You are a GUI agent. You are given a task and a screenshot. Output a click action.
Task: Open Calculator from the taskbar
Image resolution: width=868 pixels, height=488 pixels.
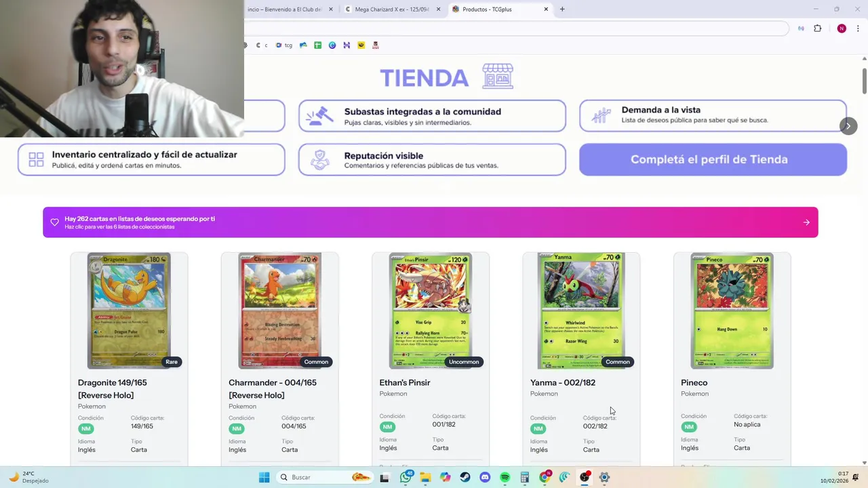pos(524,477)
